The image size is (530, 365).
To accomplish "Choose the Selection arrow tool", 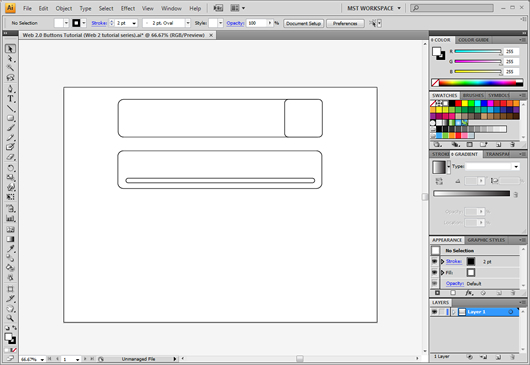I will (10, 49).
